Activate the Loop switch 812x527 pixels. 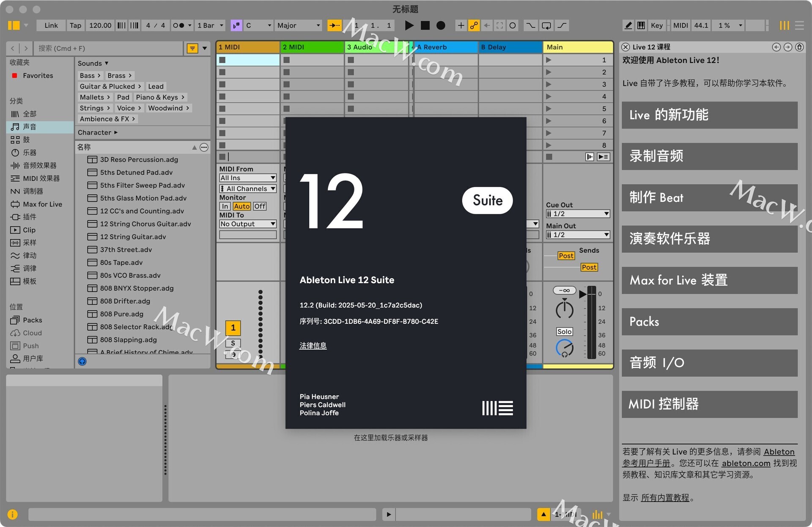[x=546, y=25]
